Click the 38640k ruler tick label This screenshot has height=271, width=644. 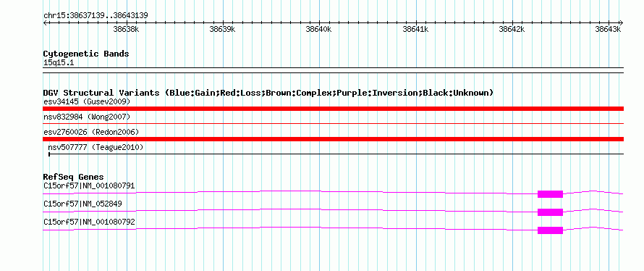[x=318, y=29]
